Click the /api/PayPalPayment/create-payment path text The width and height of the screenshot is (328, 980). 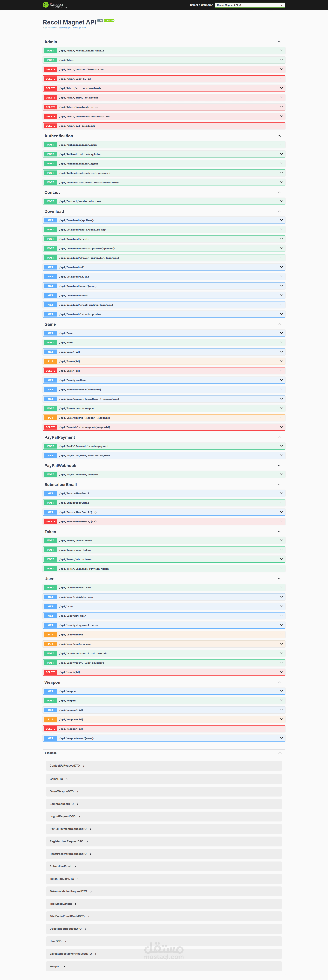pyautogui.click(x=84, y=446)
